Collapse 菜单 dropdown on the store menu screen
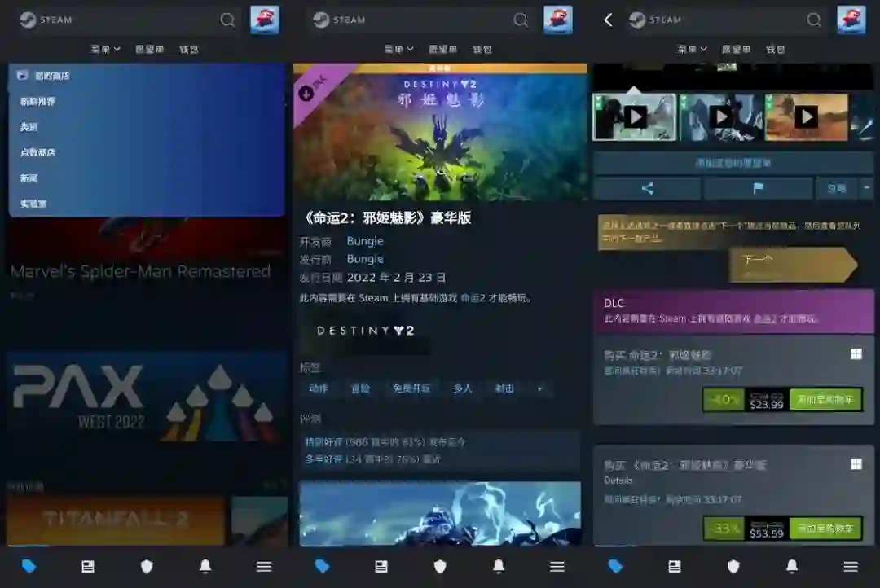This screenshot has width=880, height=588. [x=105, y=50]
